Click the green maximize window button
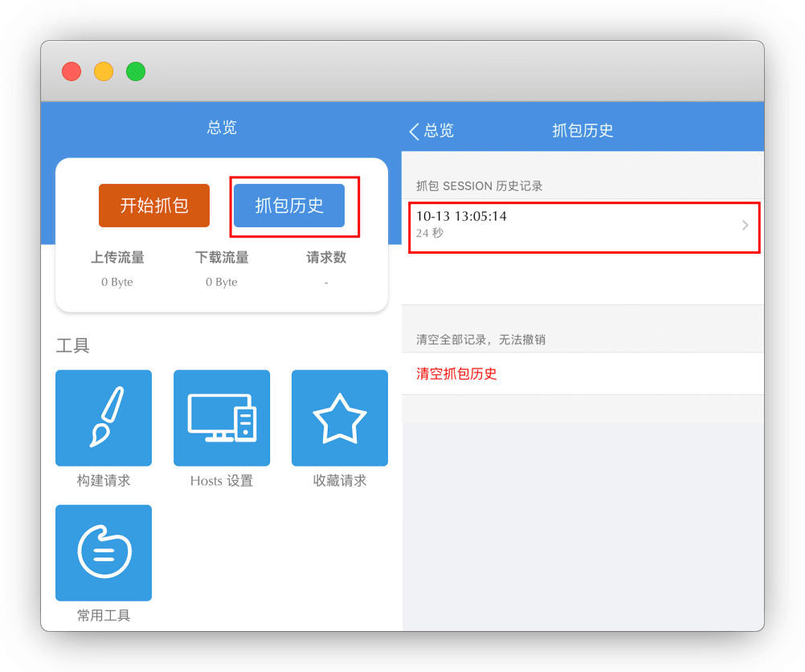The image size is (805, 672). (x=136, y=71)
